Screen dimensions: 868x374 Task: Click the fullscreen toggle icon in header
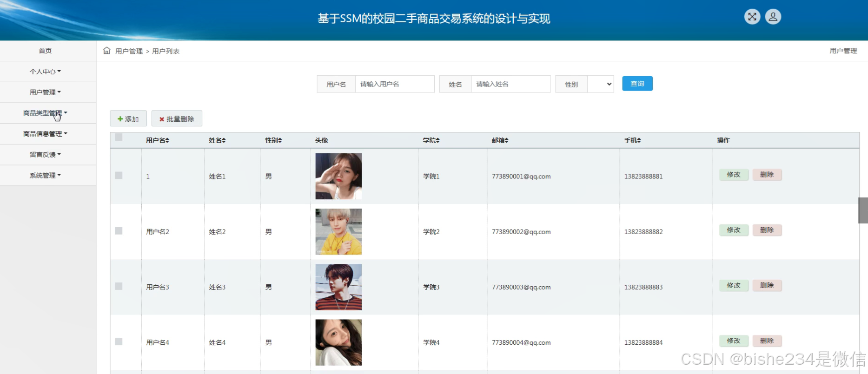point(752,17)
